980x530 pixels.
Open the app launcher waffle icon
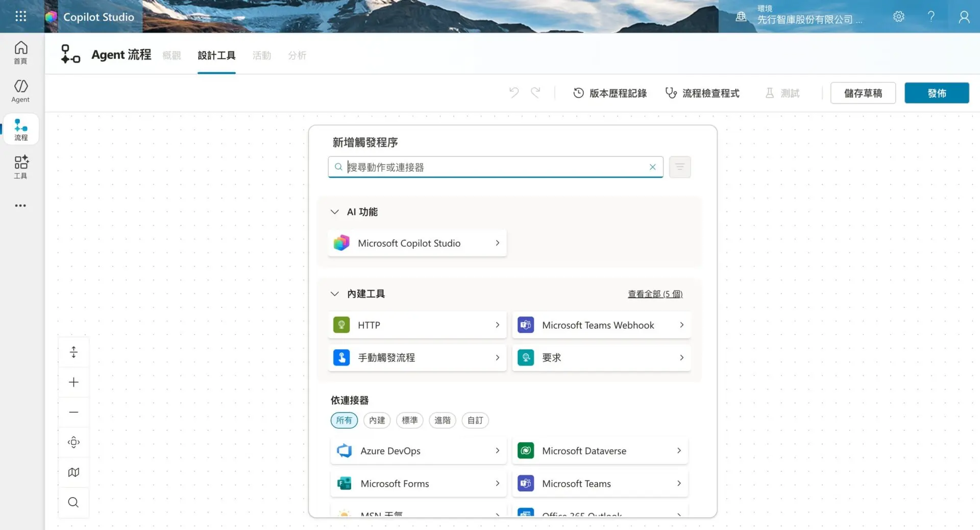(x=21, y=16)
